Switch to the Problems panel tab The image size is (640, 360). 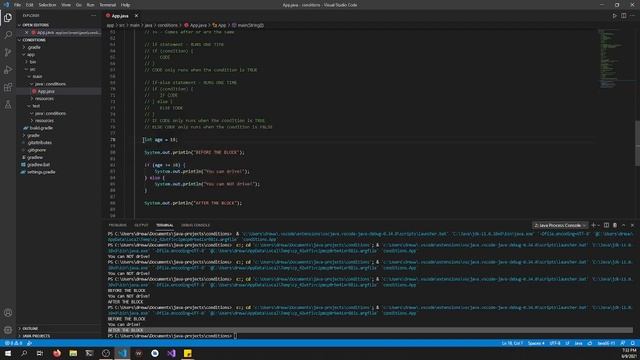[x=118, y=225]
